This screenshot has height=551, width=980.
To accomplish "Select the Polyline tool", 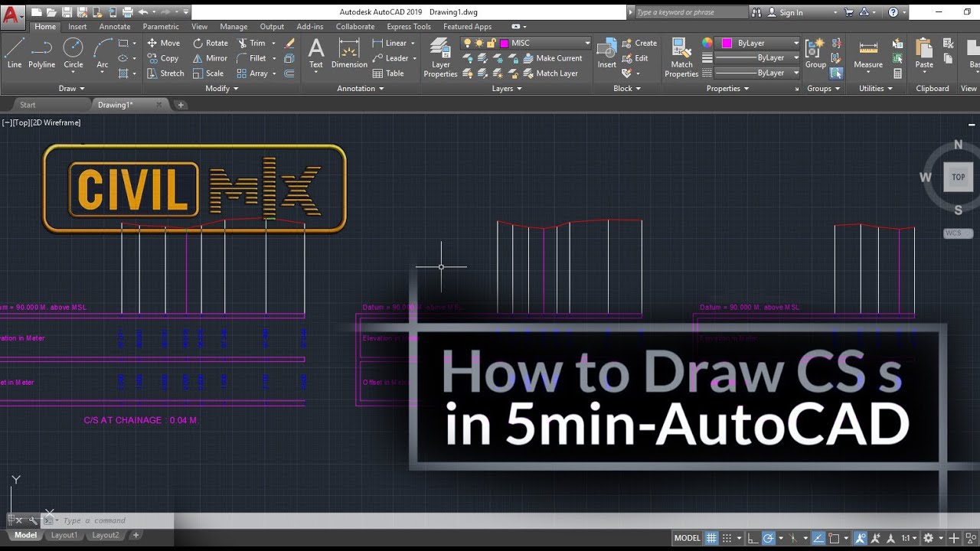I will (41, 53).
